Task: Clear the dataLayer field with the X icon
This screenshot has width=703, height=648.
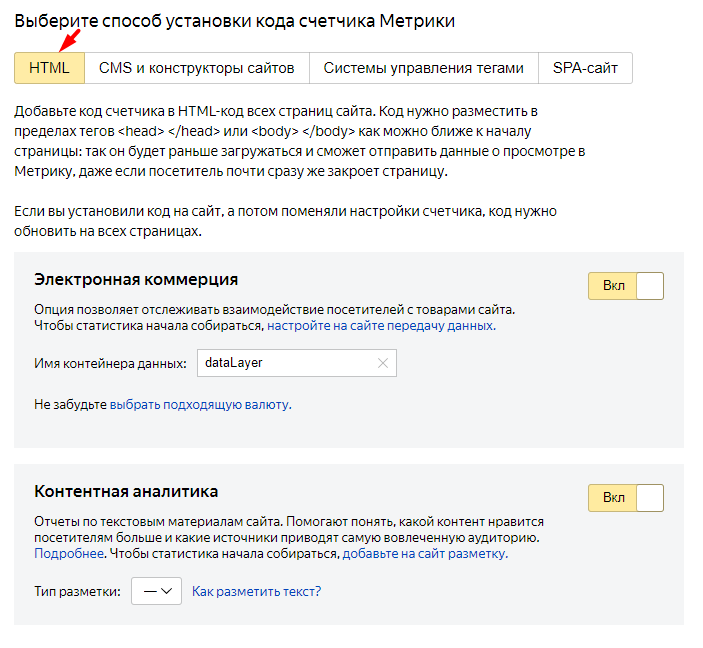Action: click(382, 363)
